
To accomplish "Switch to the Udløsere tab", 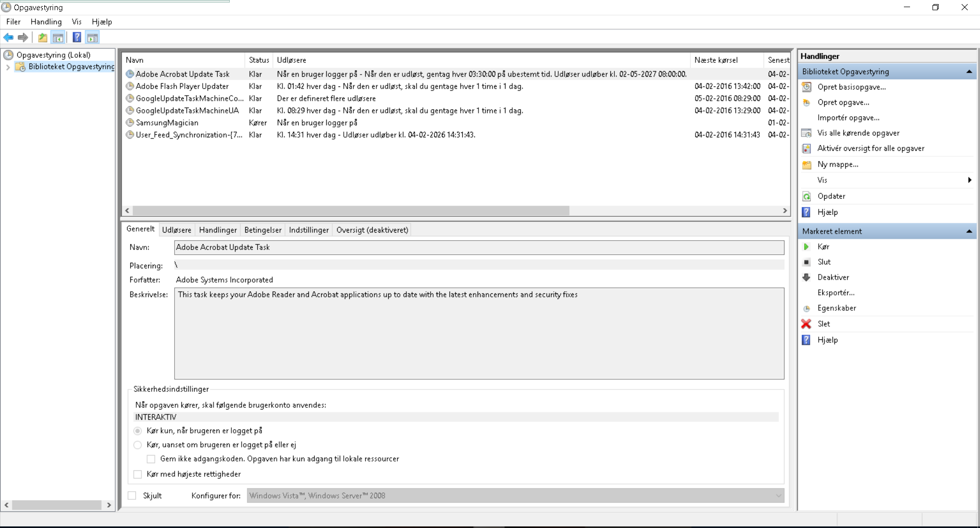I will click(177, 230).
